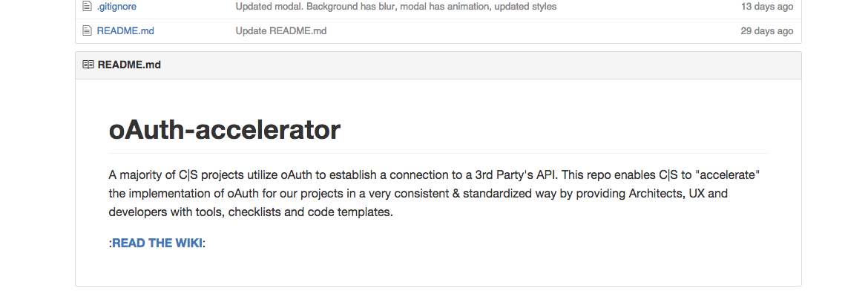Image resolution: width=868 pixels, height=297 pixels.
Task: Click the divider line below the oAuth-accelerator heading
Action: coord(438,154)
